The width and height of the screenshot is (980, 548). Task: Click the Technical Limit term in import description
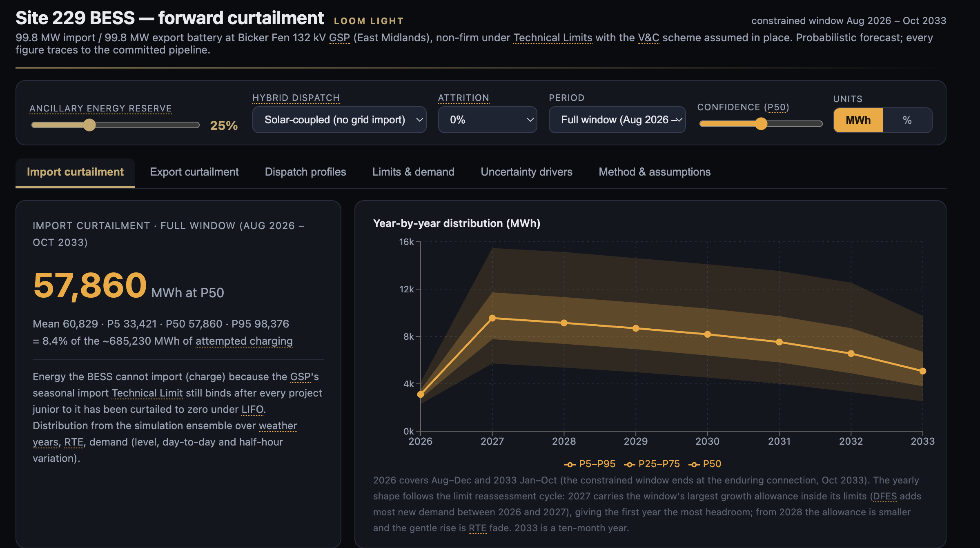coord(147,393)
